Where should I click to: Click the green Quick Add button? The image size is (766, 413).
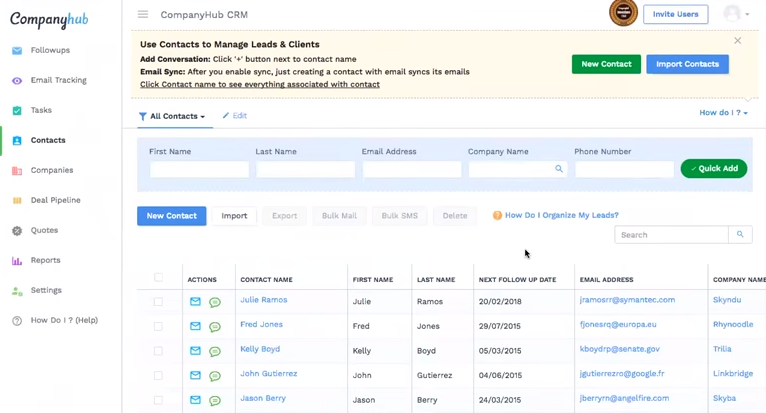[713, 169]
